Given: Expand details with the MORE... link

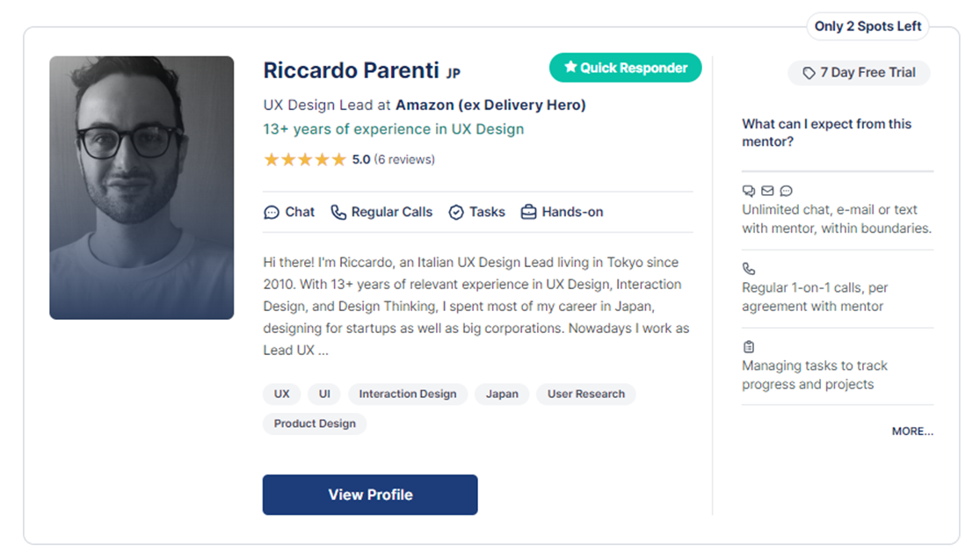Looking at the screenshot, I should (912, 431).
